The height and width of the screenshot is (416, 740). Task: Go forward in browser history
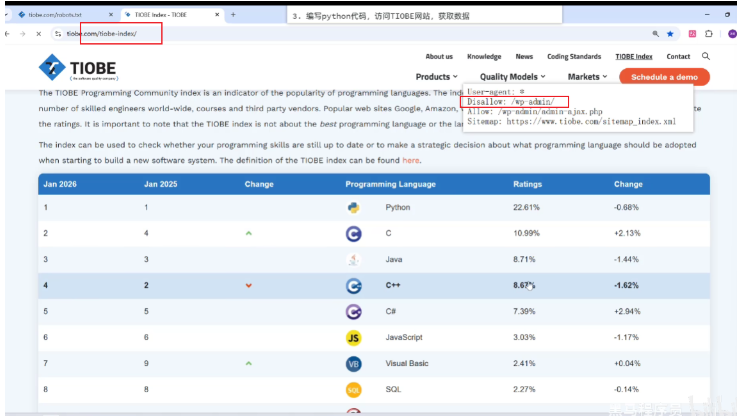point(22,34)
